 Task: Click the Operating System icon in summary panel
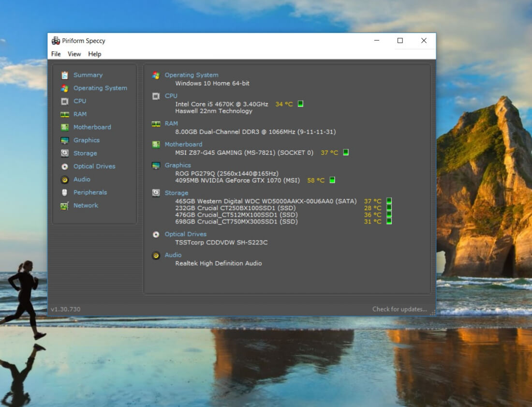[x=156, y=75]
